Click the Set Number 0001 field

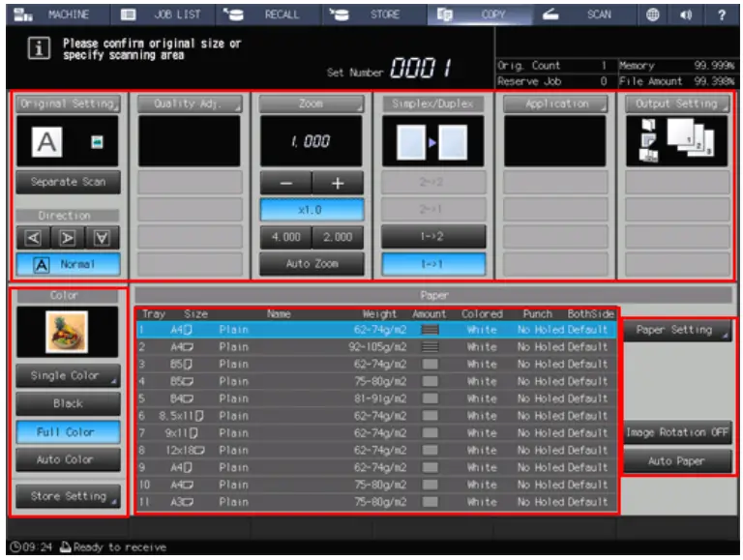click(x=420, y=69)
